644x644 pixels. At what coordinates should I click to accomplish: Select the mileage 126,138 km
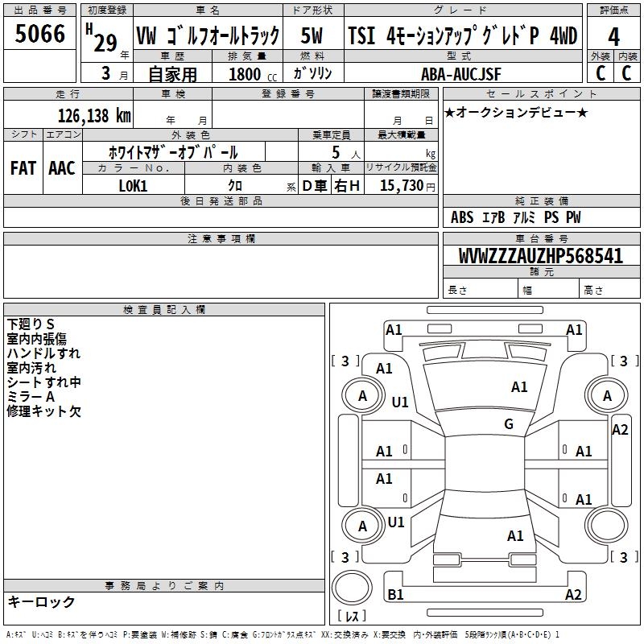point(94,116)
